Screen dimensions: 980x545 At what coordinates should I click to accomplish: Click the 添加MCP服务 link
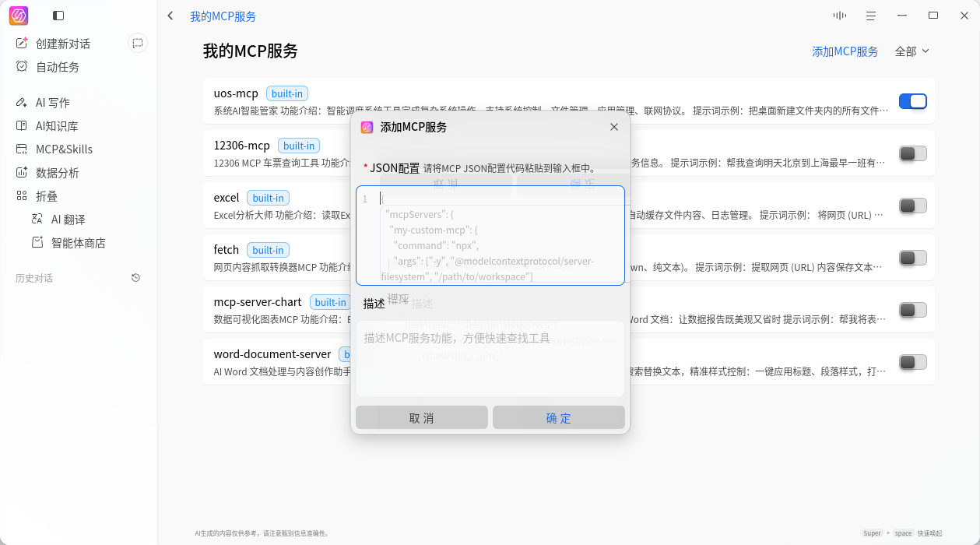(x=845, y=51)
